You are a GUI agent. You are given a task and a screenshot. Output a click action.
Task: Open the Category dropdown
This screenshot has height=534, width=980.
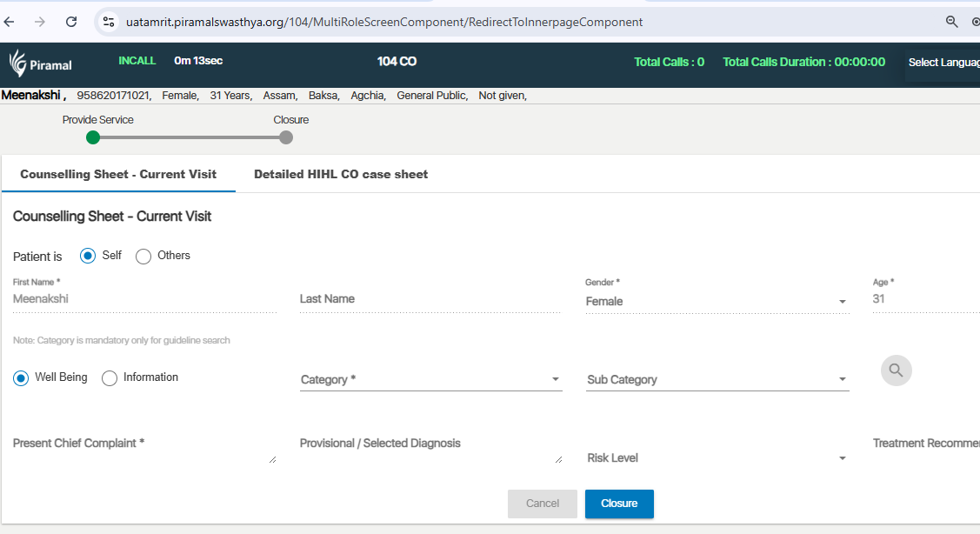click(430, 380)
